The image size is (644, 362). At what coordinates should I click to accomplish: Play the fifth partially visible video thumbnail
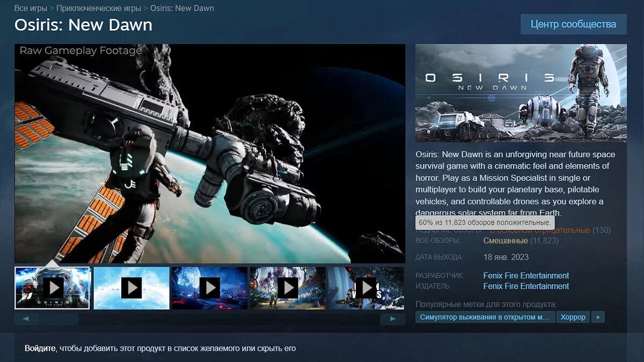(x=365, y=288)
